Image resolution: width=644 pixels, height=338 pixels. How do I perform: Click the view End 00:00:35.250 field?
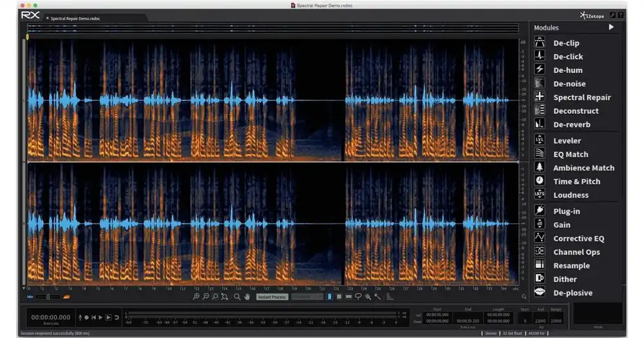click(468, 321)
